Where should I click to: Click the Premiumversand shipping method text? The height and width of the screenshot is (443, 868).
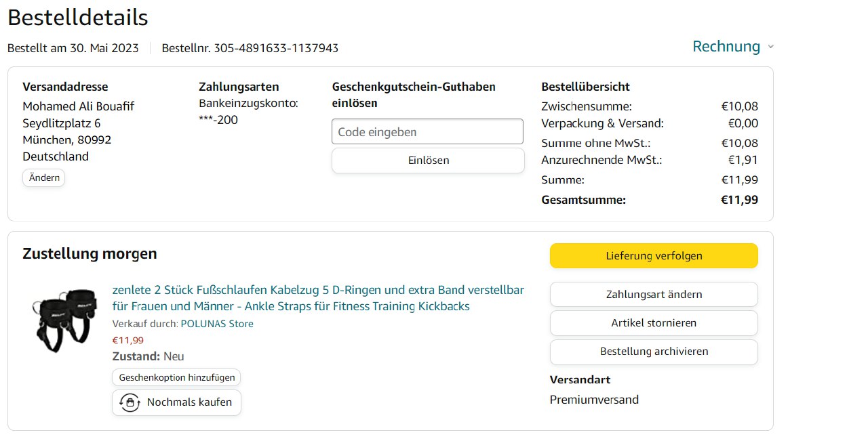point(594,400)
